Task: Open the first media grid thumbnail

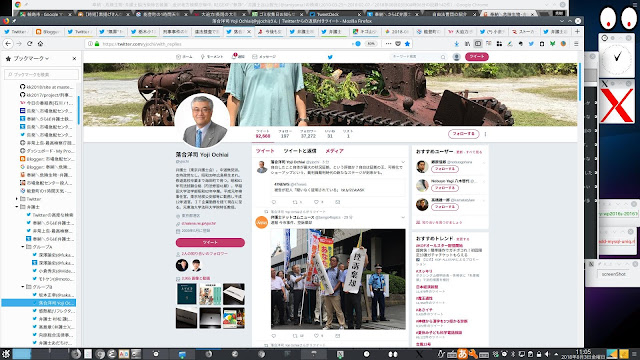Action: click(x=187, y=294)
